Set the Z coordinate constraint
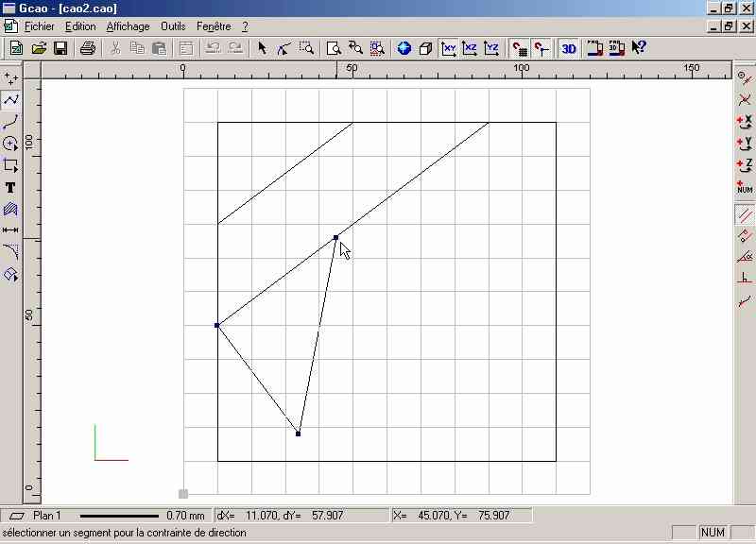This screenshot has width=756, height=544. (x=745, y=165)
